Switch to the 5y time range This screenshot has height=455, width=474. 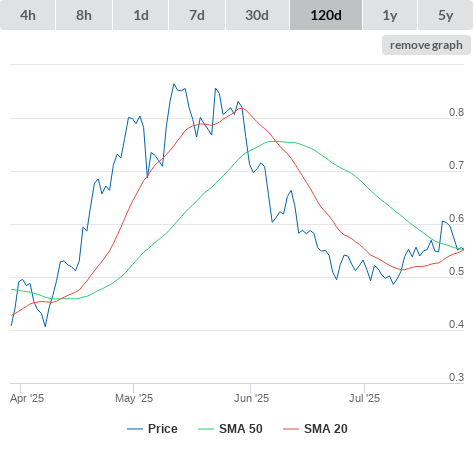[446, 15]
